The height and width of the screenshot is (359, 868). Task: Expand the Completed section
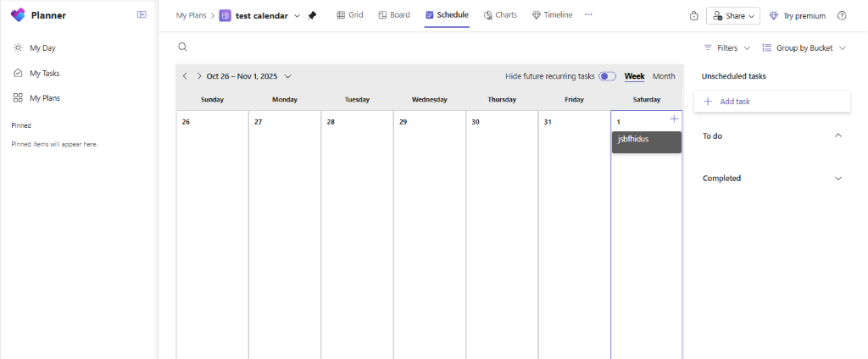(838, 178)
